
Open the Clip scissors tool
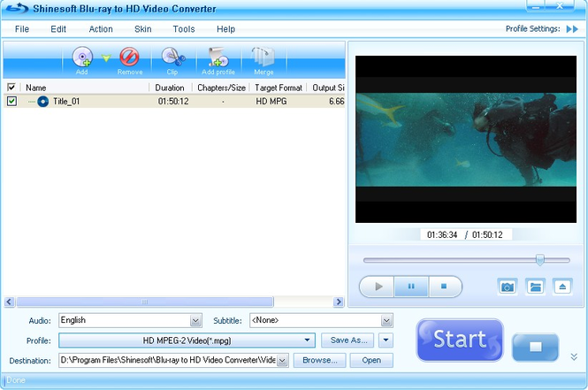[173, 57]
